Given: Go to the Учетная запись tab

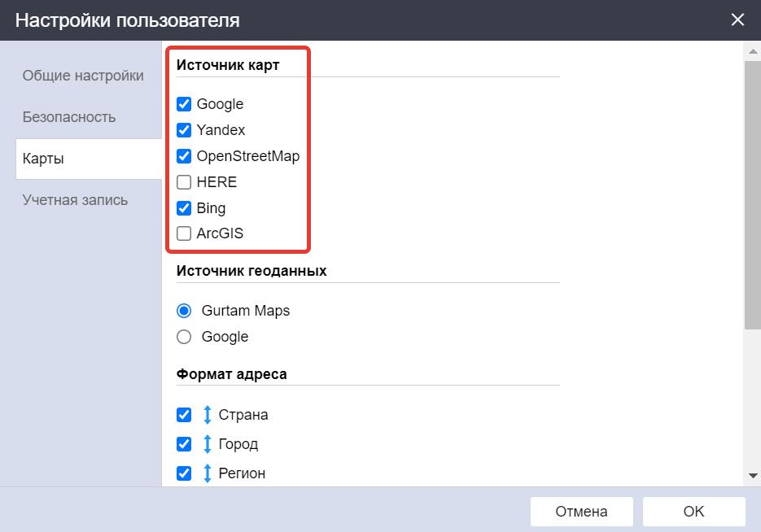Looking at the screenshot, I should coord(75,200).
